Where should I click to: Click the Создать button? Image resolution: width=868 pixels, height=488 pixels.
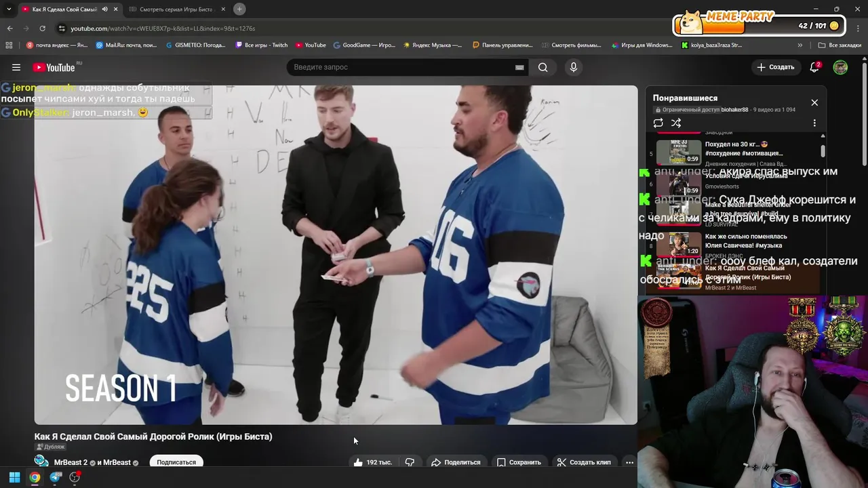(x=775, y=67)
